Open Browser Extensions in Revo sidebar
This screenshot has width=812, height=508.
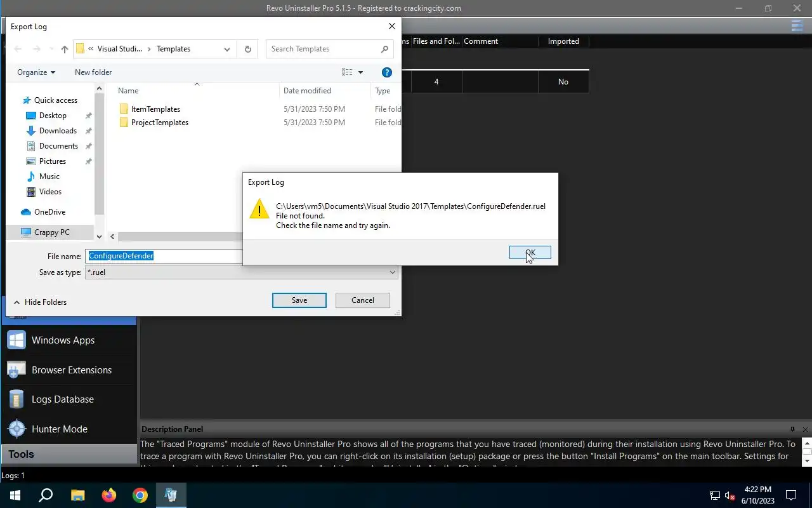tap(69, 370)
